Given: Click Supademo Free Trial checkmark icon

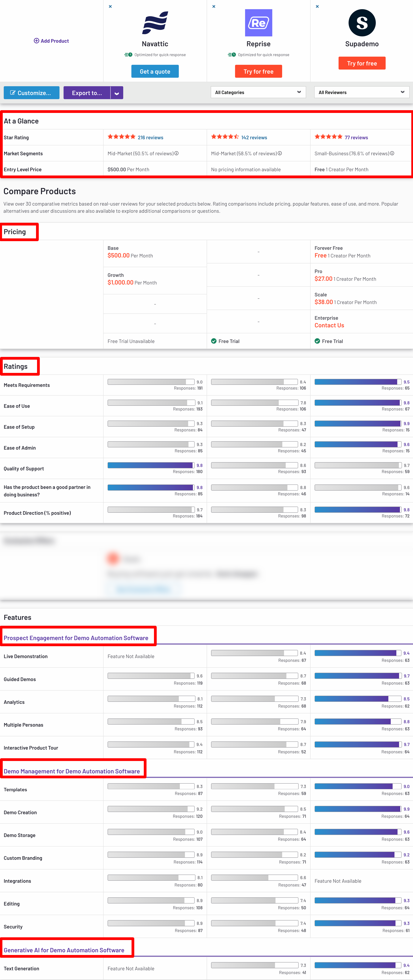Looking at the screenshot, I should click(x=317, y=341).
